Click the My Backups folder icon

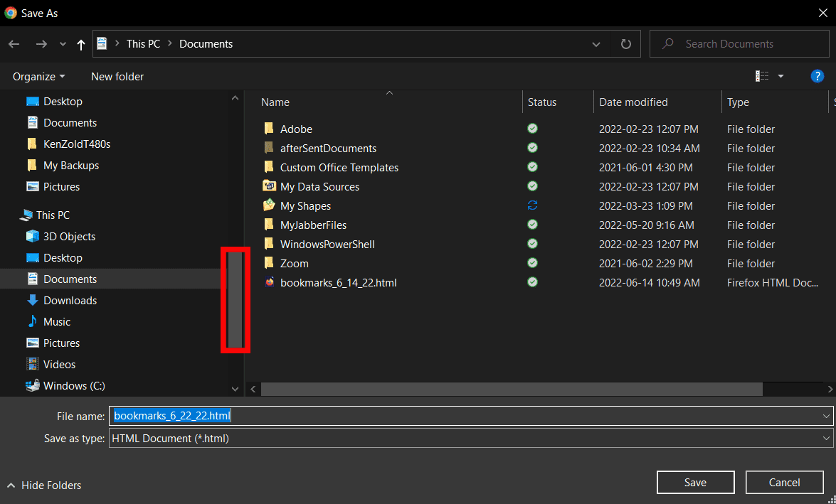[32, 165]
